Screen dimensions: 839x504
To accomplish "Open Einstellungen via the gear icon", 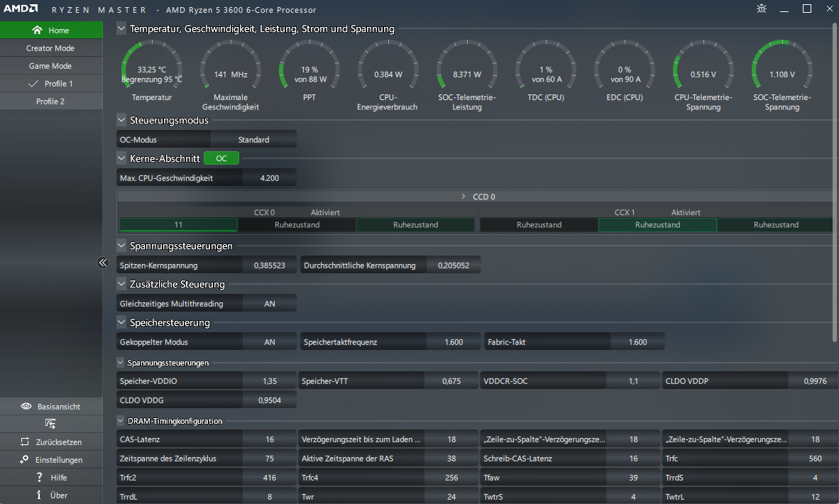I will point(25,459).
